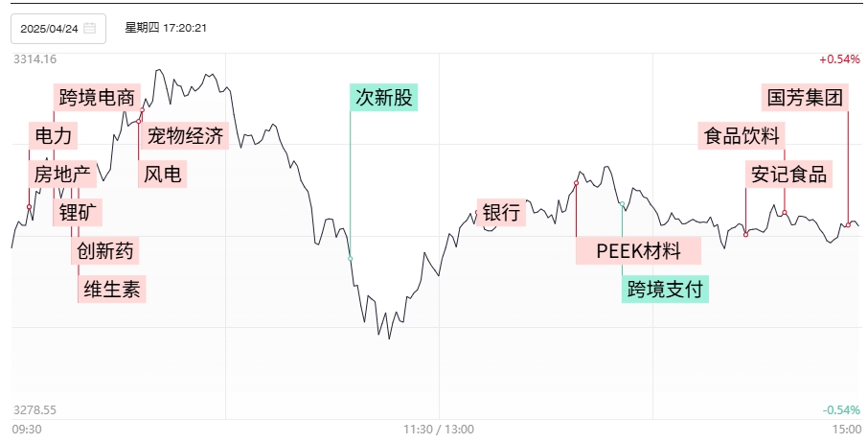Click the 房地产 label on the chart

[62, 174]
